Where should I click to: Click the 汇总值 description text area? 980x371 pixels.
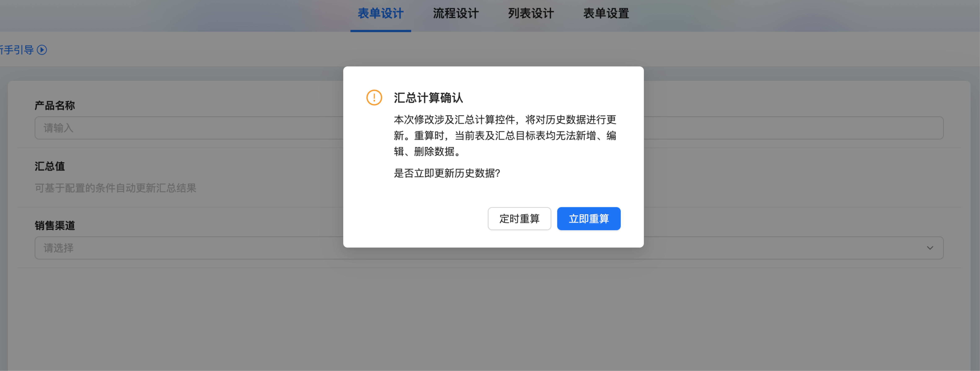[115, 188]
